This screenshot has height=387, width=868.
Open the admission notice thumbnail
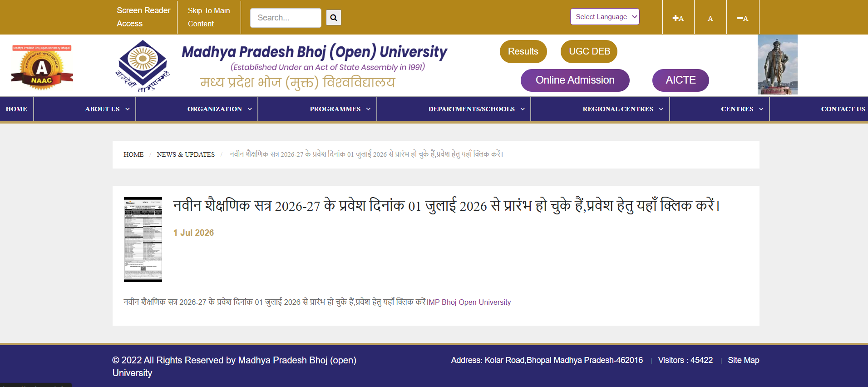coord(143,239)
